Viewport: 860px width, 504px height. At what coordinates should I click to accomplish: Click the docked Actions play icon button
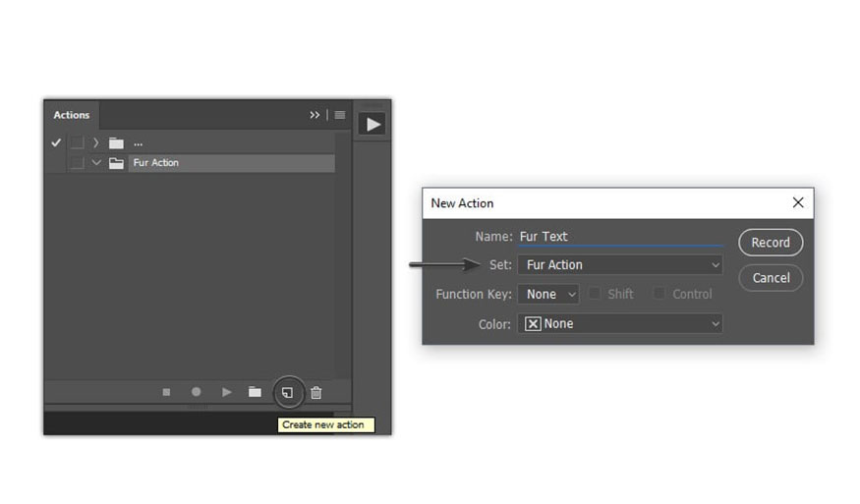[372, 125]
